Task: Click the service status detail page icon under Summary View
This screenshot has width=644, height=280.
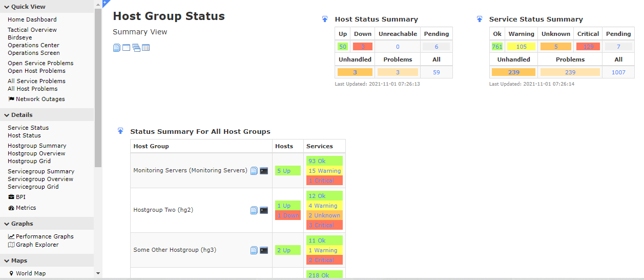Action: [117, 48]
